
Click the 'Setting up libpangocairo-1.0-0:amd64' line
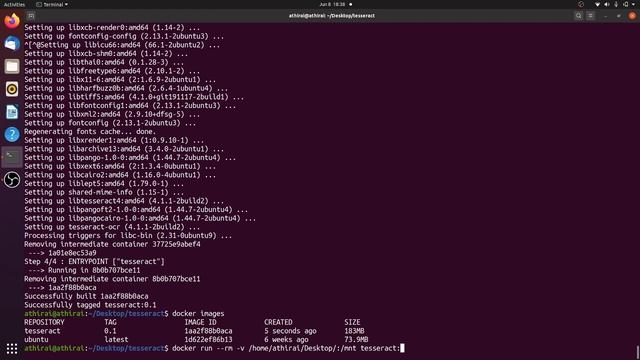(x=140, y=218)
